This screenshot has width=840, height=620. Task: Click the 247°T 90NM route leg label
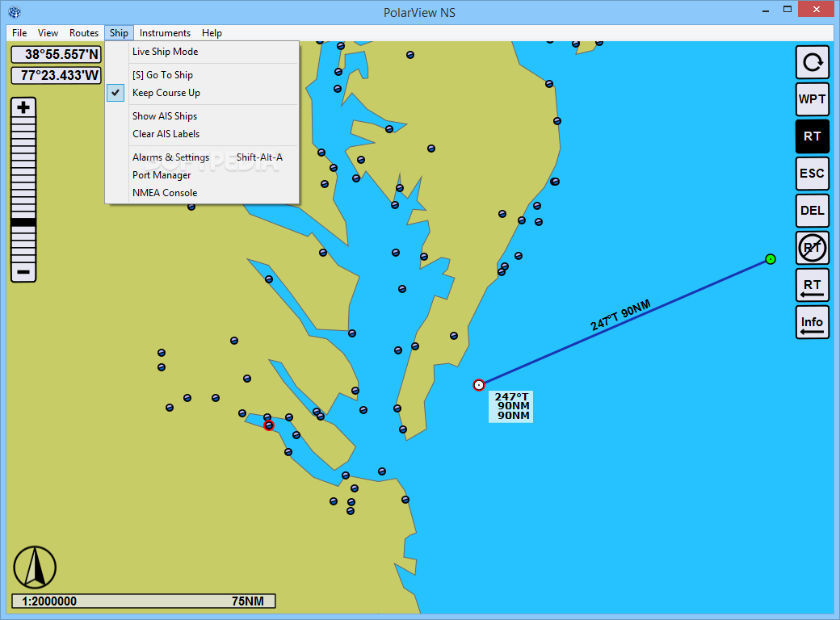click(x=620, y=316)
